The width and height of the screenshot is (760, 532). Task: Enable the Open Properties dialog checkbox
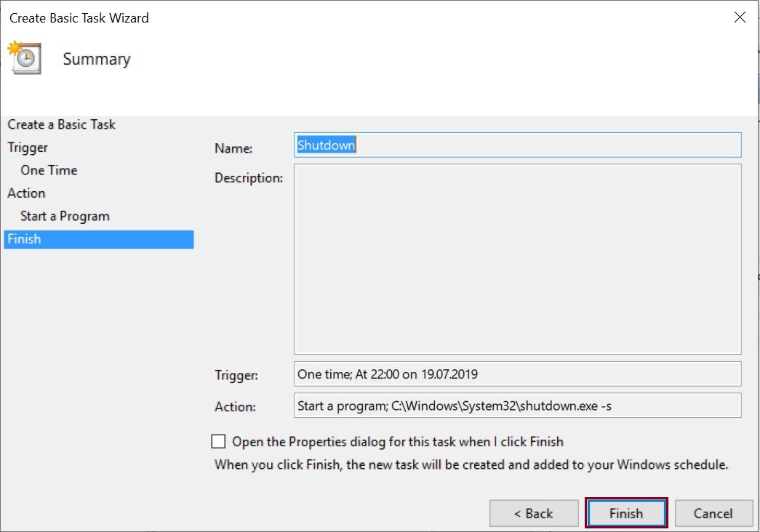click(x=218, y=441)
